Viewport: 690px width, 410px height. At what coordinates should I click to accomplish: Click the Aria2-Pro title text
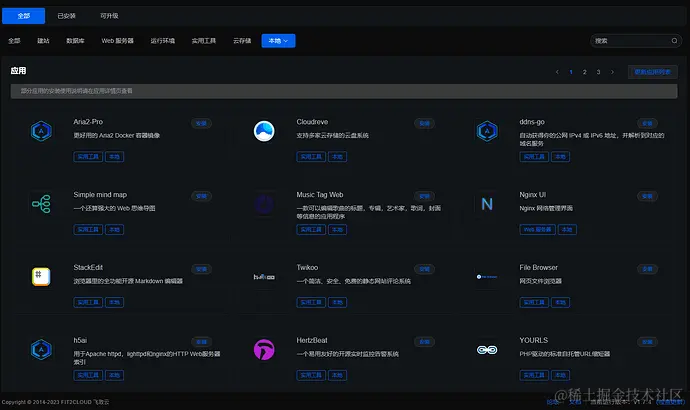click(88, 122)
